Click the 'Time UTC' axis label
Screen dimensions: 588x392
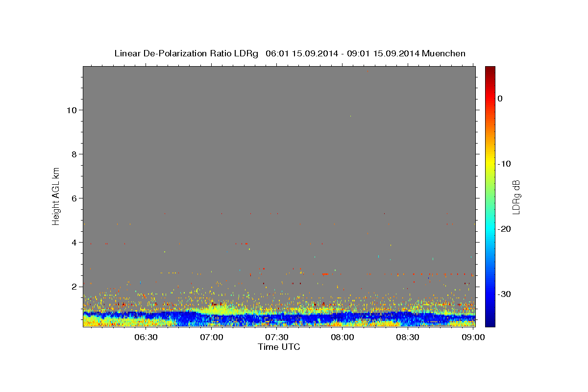point(279,347)
